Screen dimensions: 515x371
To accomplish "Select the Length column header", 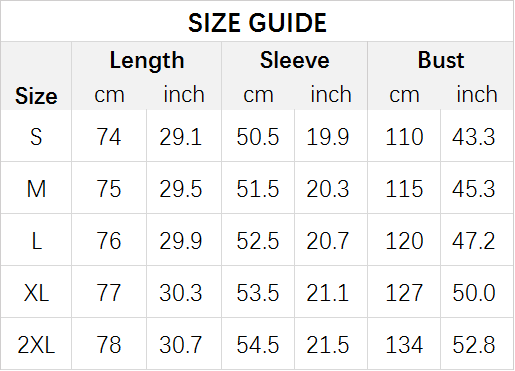I will tap(147, 60).
